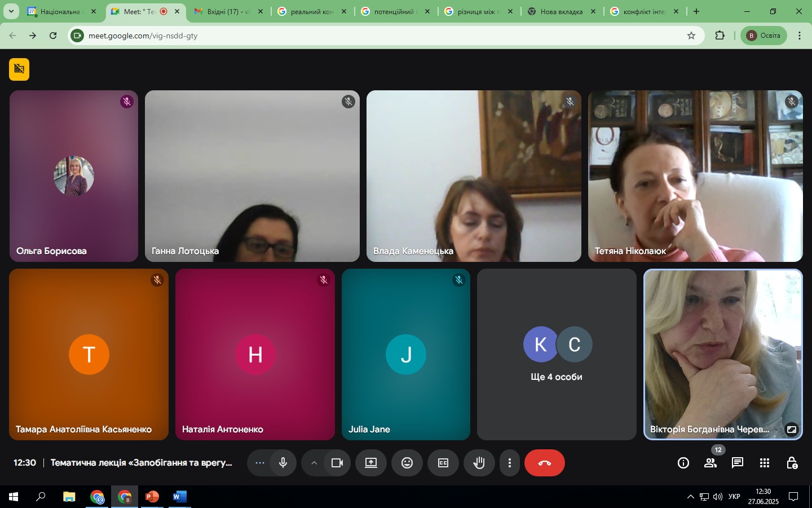Open meeting details info icon

[x=683, y=463]
